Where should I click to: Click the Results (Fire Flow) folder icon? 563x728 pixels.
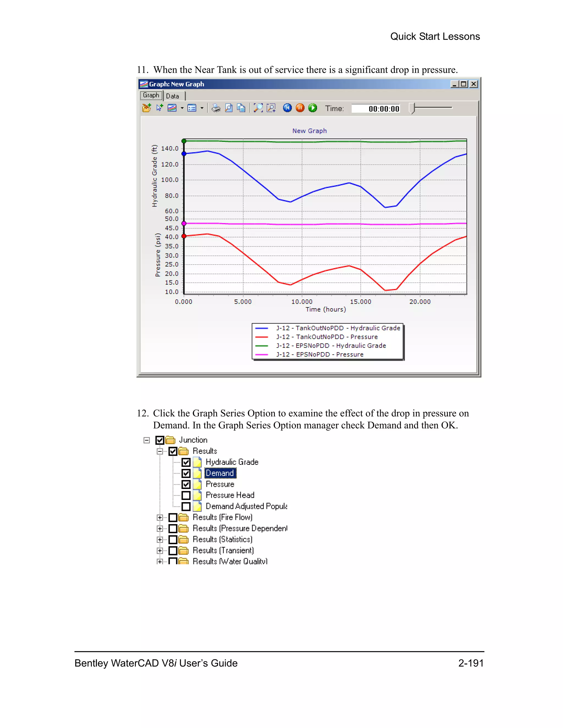tap(183, 518)
